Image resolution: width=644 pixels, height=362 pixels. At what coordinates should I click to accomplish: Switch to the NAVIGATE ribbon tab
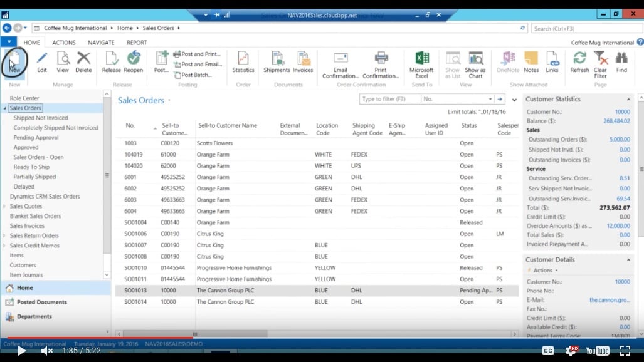101,43
